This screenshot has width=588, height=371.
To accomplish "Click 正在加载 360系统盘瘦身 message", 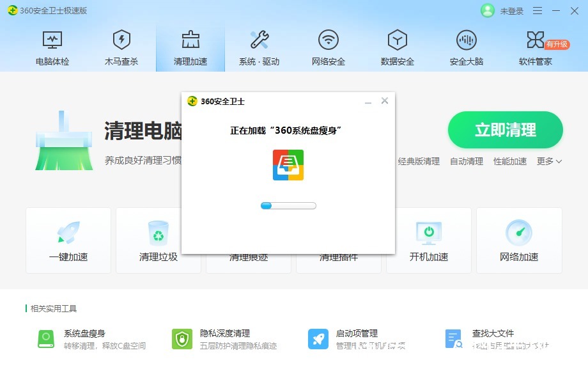I will [x=286, y=130].
